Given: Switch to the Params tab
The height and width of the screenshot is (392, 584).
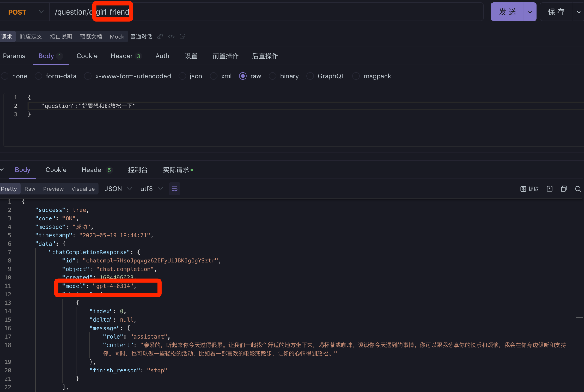Looking at the screenshot, I should pos(14,56).
